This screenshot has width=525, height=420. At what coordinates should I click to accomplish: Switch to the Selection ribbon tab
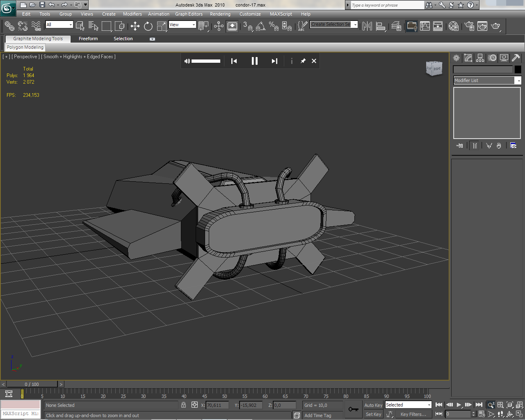[x=123, y=39]
